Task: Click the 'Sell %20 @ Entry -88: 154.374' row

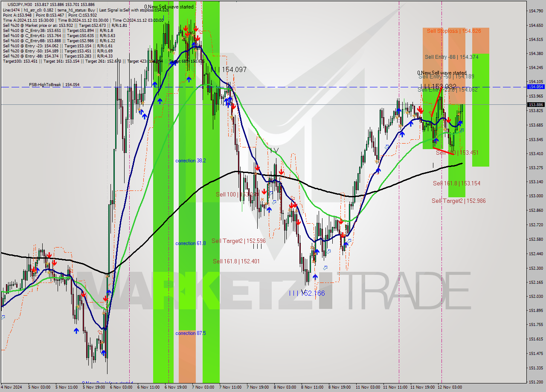Action: (58, 56)
